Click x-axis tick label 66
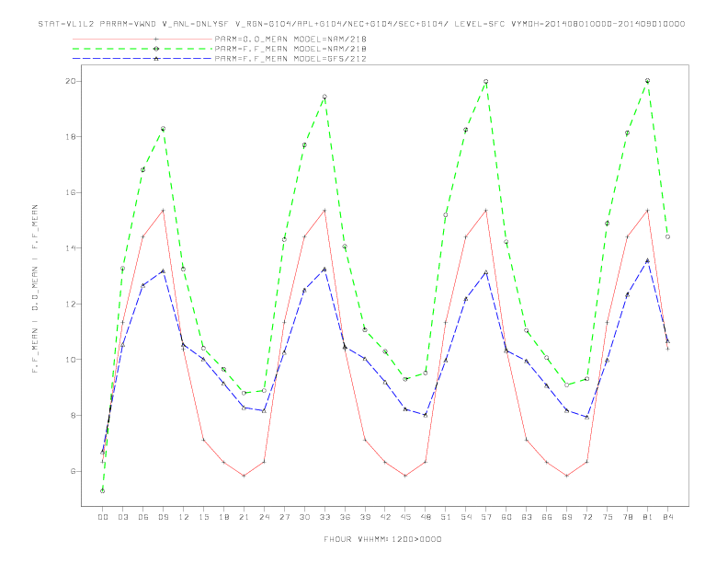Screen dimensions: 728x563 (547, 517)
